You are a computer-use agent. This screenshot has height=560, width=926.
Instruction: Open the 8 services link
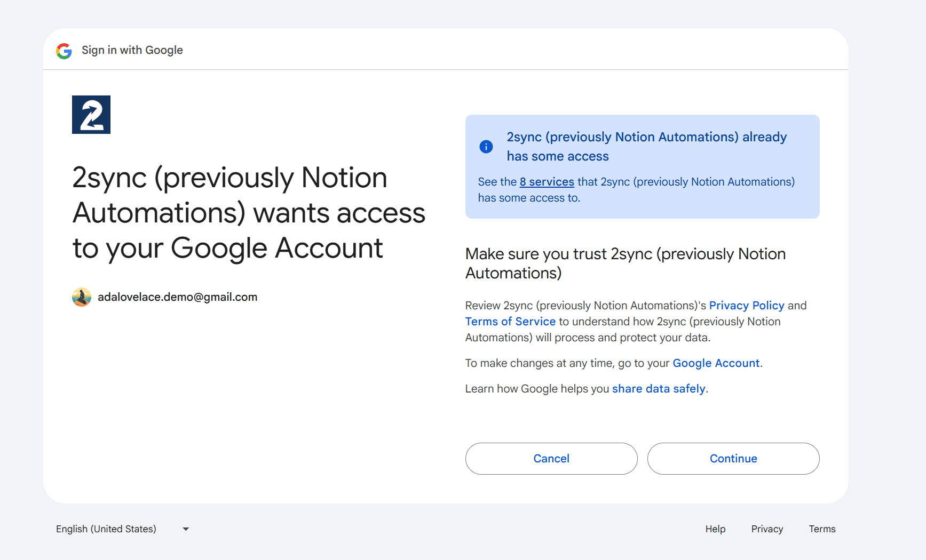(x=547, y=182)
